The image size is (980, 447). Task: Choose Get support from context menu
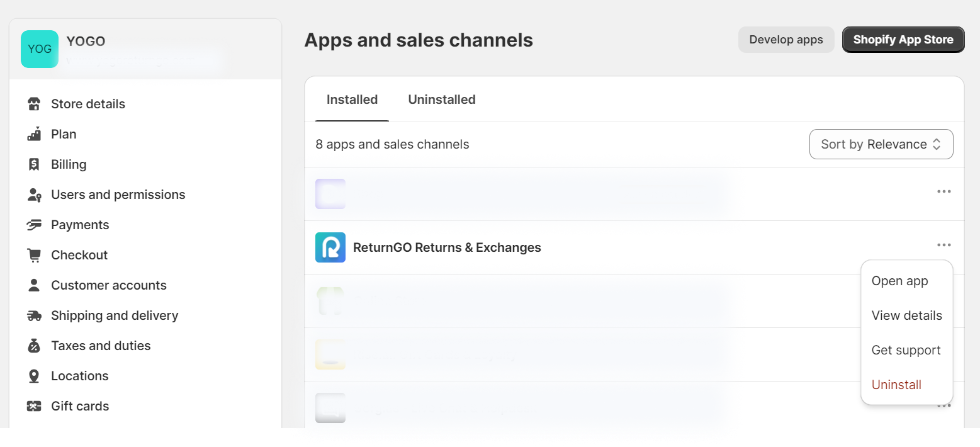click(x=907, y=350)
